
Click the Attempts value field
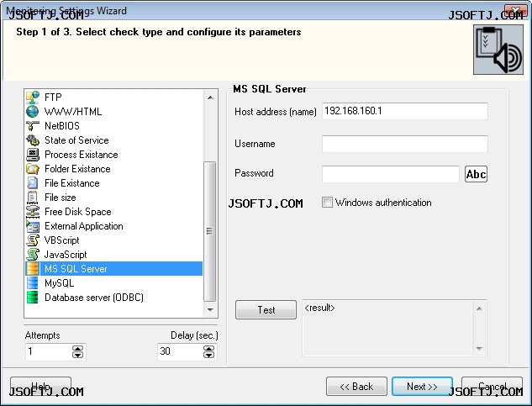49,351
